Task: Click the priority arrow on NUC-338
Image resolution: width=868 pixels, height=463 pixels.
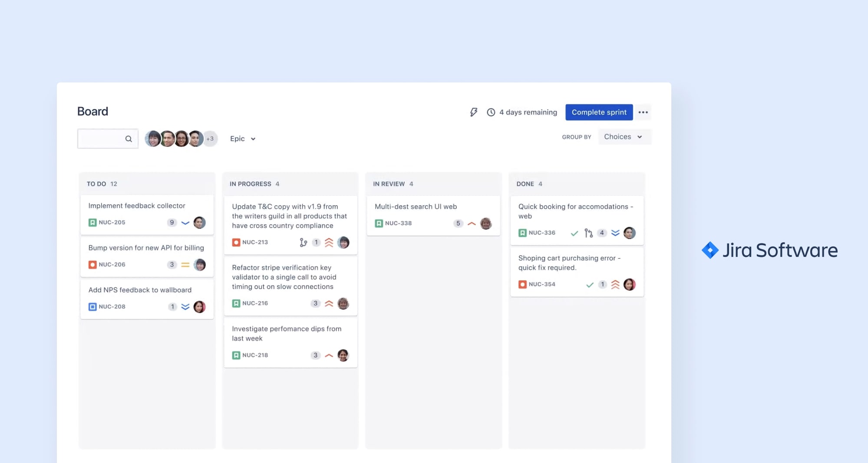Action: (x=472, y=223)
